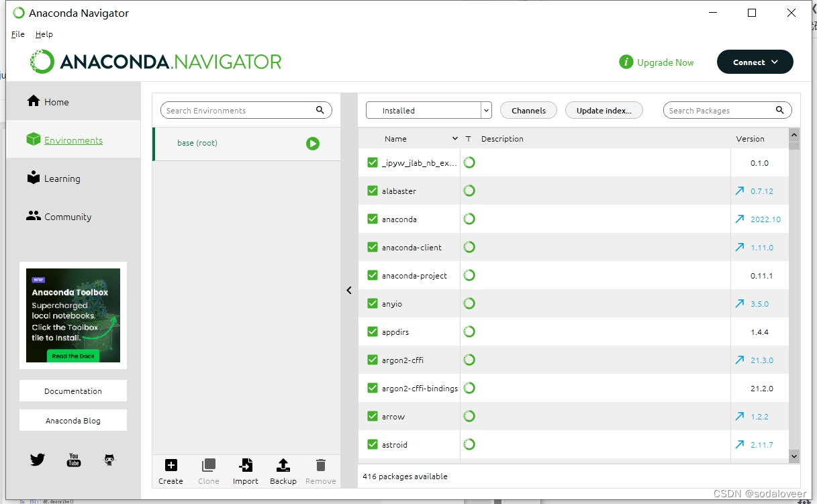
Task: Toggle the anaconda-project package checkbox
Action: 373,275
